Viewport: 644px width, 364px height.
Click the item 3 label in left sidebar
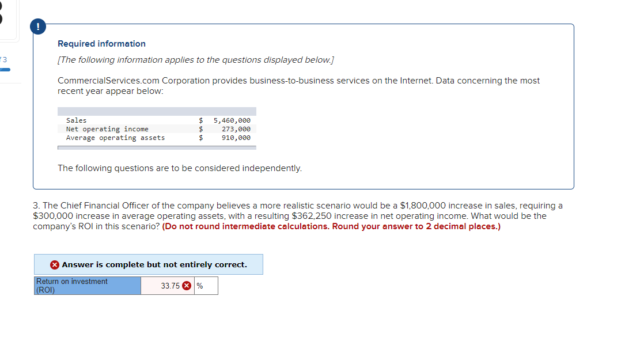5,59
